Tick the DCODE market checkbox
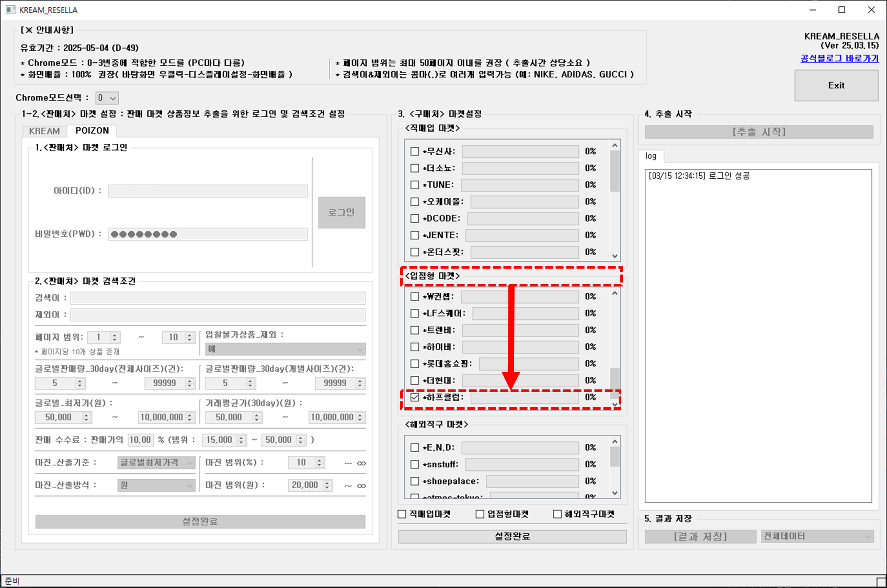This screenshot has height=588, width=887. (x=415, y=218)
